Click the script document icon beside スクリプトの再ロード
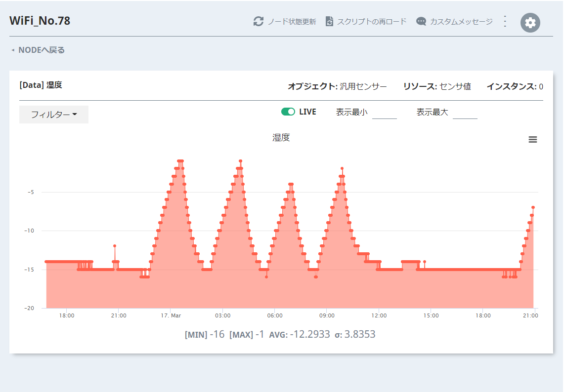 pos(329,22)
